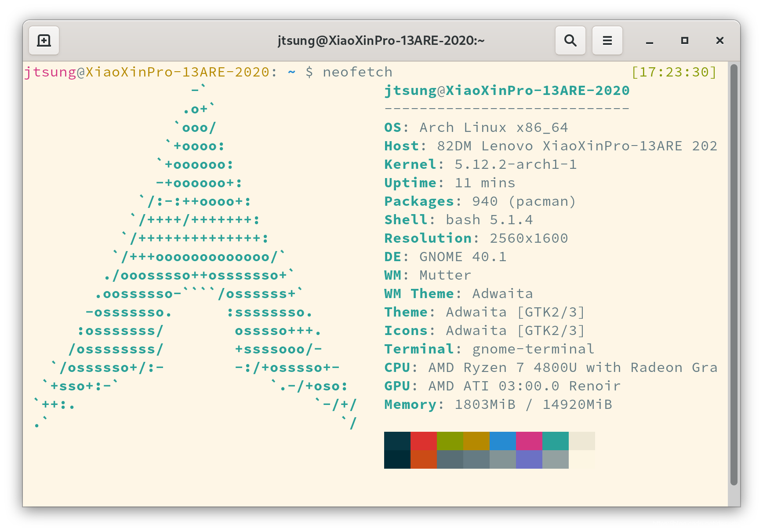
Task: Click the teal jtsung@XiaoXinPro-13ARE-2020 neofetch header
Action: (x=507, y=91)
